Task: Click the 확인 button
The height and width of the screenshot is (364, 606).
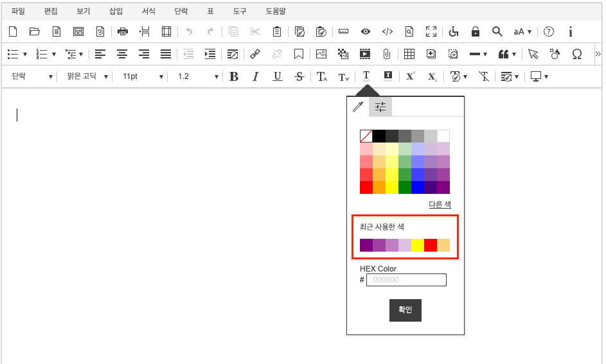Action: tap(405, 309)
